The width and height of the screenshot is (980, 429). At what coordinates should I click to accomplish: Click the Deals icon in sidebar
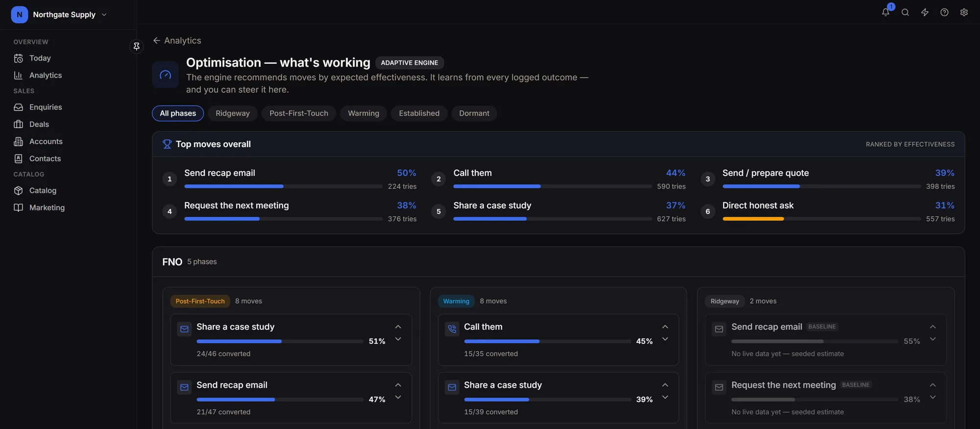[x=19, y=125]
